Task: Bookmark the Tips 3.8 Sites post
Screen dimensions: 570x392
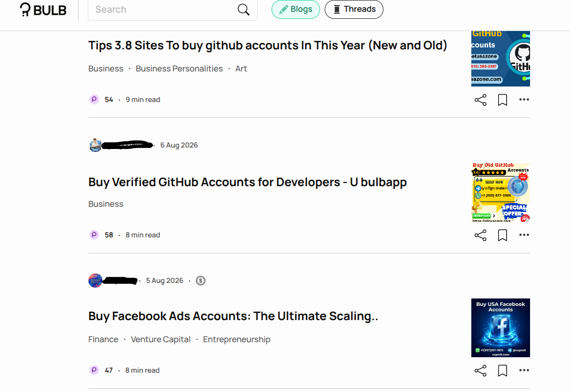Action: [x=502, y=100]
